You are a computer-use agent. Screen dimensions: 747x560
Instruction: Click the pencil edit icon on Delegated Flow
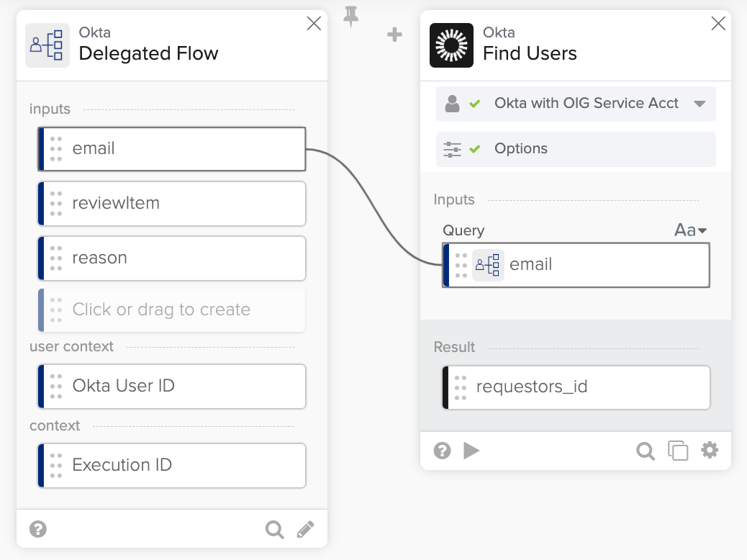pyautogui.click(x=306, y=529)
